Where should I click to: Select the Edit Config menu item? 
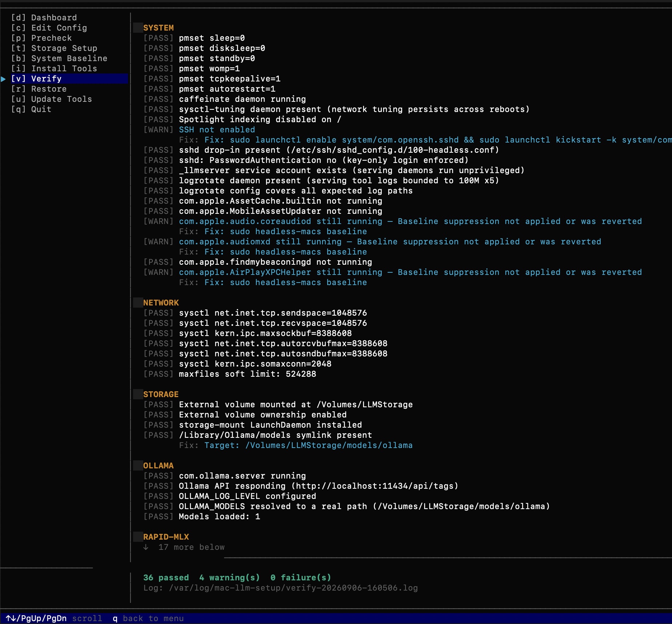(49, 28)
